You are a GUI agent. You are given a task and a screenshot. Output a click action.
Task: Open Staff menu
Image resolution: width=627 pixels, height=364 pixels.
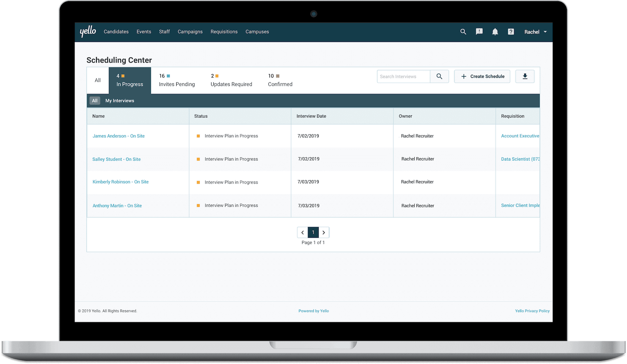(164, 32)
